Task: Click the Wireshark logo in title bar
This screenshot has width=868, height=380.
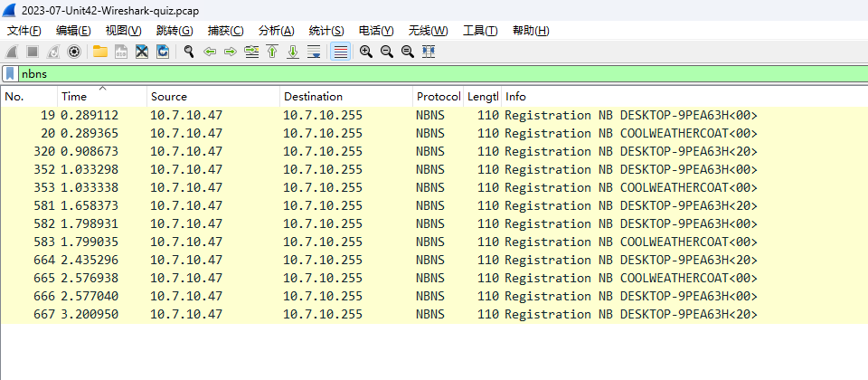Action: 9,10
